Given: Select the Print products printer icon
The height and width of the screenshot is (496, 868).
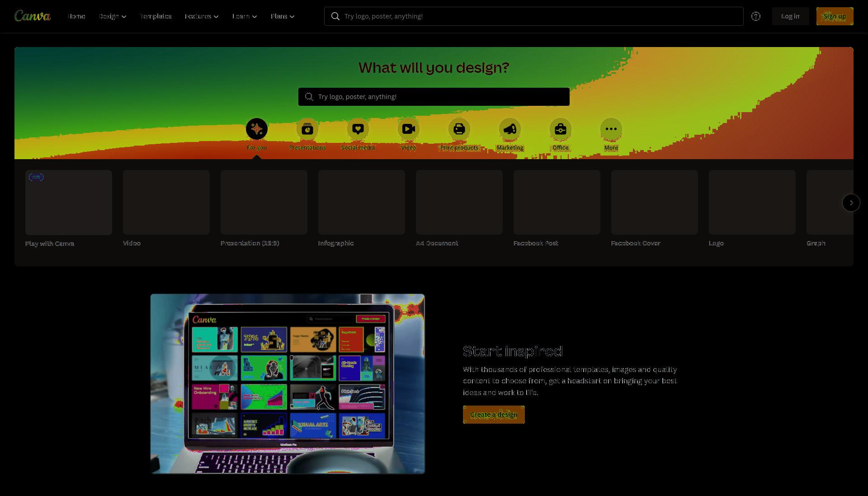Looking at the screenshot, I should [x=459, y=129].
